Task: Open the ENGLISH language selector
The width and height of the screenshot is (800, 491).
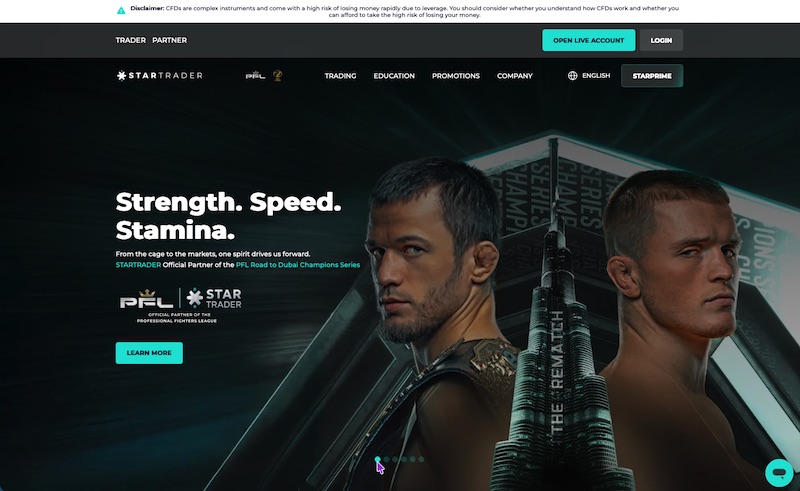Action: (x=596, y=76)
